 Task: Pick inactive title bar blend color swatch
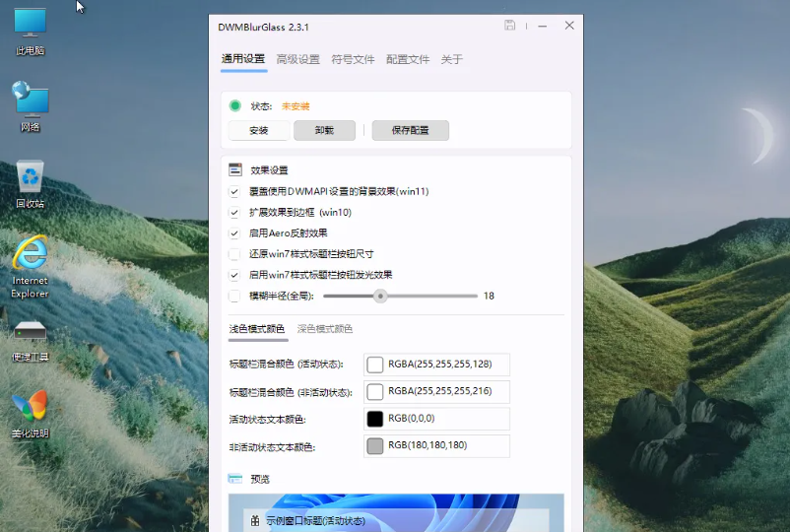tap(375, 391)
